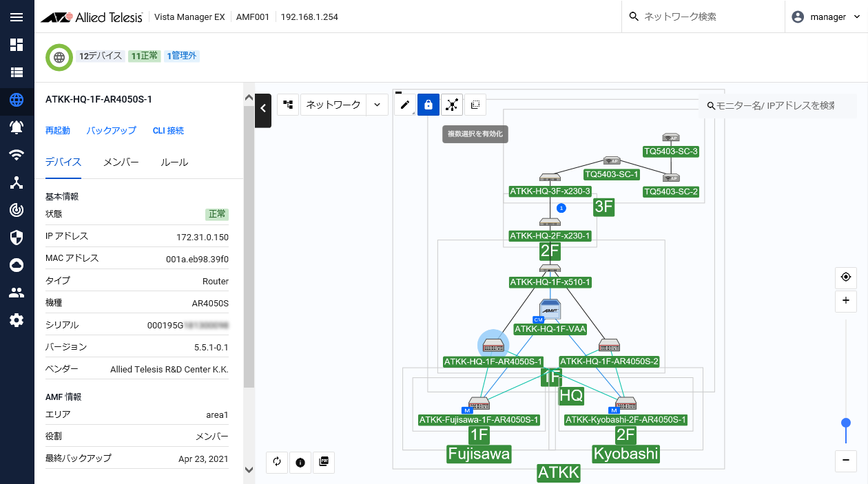Switch to the ルール tab
The width and height of the screenshot is (868, 484).
pyautogui.click(x=174, y=162)
